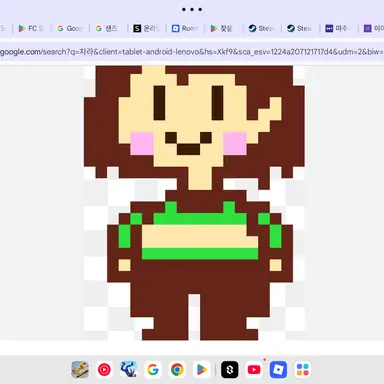This screenshot has height=384, width=384.
Task: Focus the google.com search URL bar
Action: pyautogui.click(x=192, y=52)
